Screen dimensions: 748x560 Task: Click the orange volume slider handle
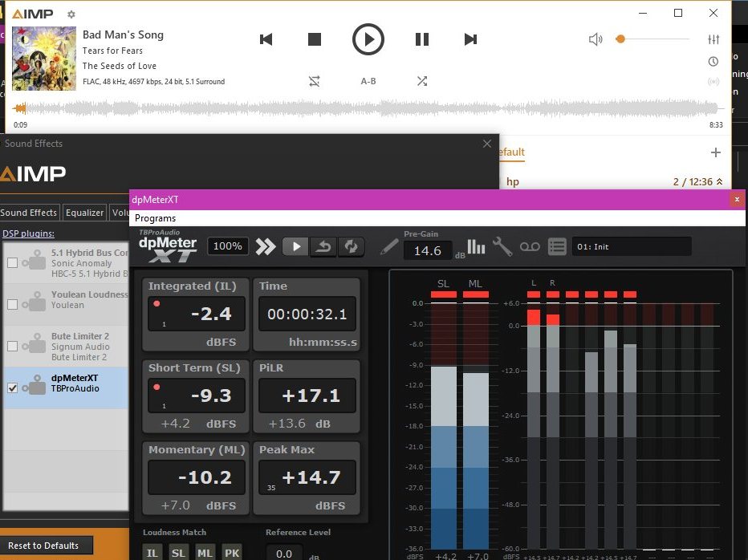pyautogui.click(x=620, y=39)
